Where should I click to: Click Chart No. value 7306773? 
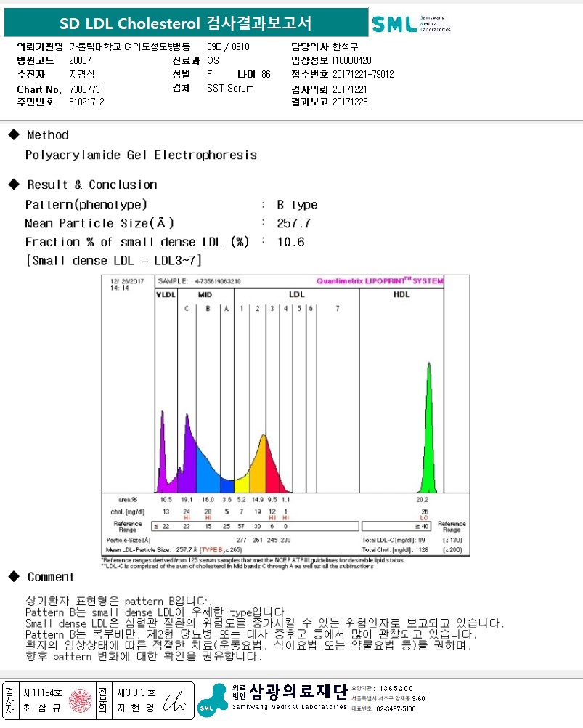84,89
